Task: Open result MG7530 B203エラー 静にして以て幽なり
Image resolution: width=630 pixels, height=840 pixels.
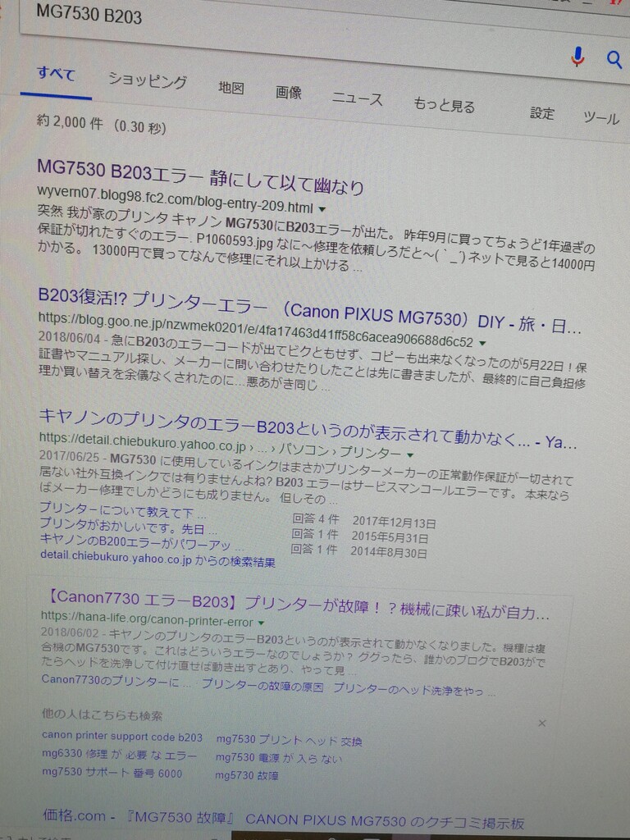Action: [200, 177]
